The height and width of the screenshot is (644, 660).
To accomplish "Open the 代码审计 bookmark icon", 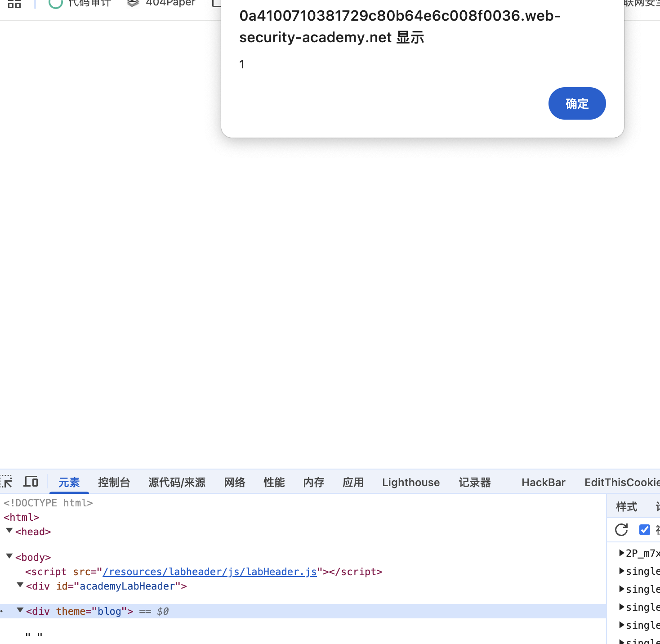I will click(55, 4).
